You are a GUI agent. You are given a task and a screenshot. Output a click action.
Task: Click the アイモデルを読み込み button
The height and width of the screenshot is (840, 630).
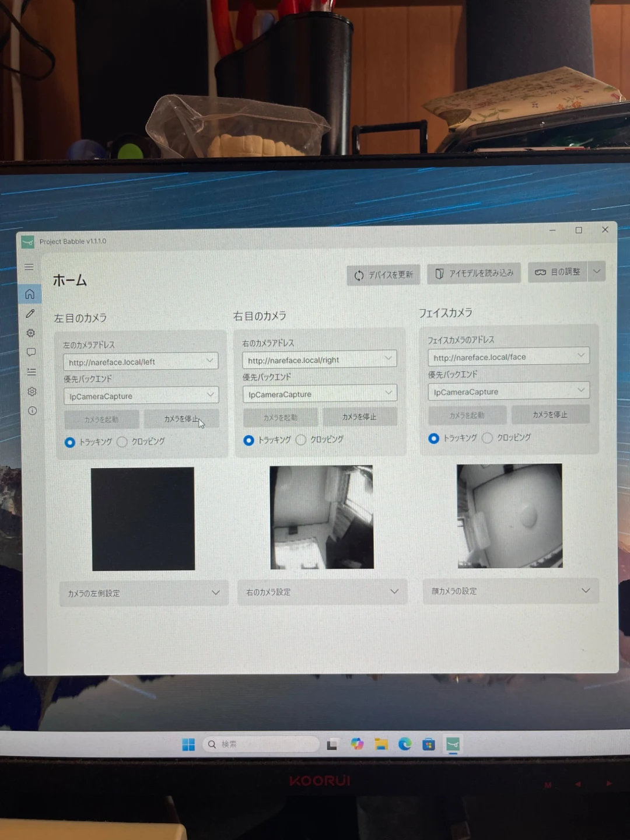[473, 273]
